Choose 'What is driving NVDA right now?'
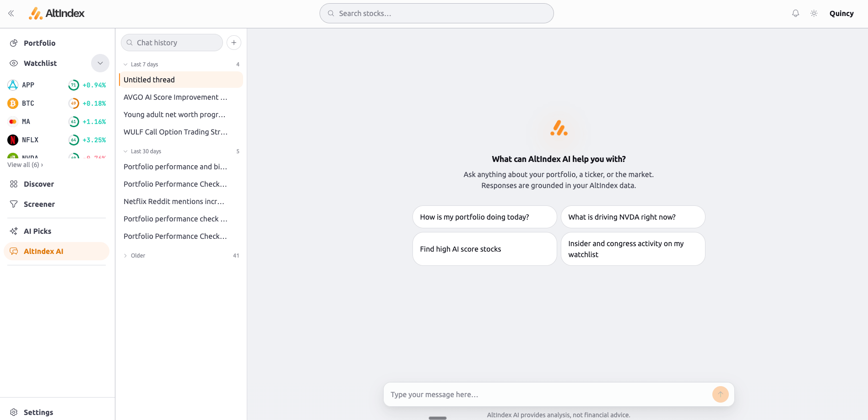868x420 pixels. pyautogui.click(x=633, y=217)
